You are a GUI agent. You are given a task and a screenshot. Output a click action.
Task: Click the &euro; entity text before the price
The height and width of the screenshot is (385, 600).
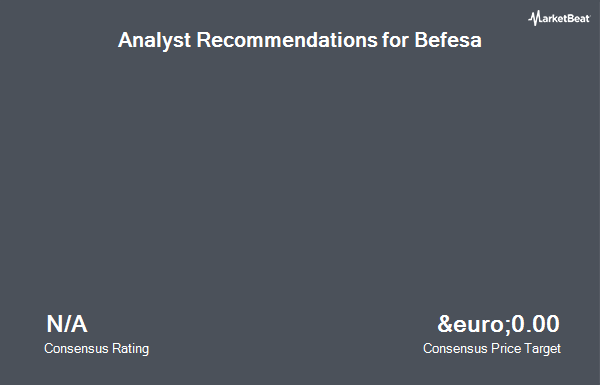(473, 324)
